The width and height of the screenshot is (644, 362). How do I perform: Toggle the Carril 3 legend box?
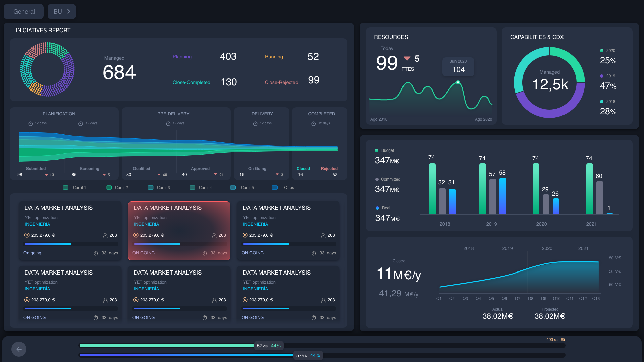click(151, 188)
